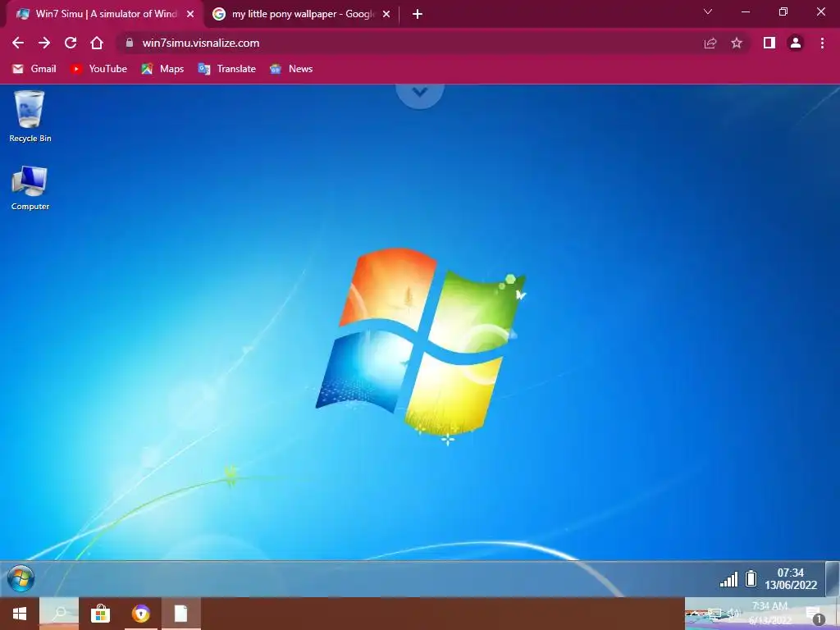The height and width of the screenshot is (630, 840).
Task: Open the Maps bookmark
Action: pyautogui.click(x=163, y=69)
